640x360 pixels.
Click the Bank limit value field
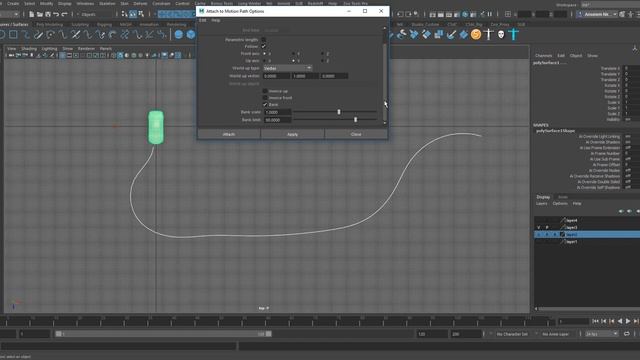278,120
